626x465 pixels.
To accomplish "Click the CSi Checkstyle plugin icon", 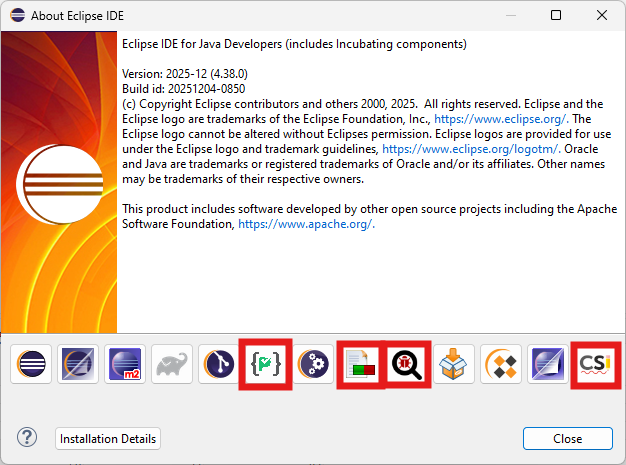I will 595,364.
